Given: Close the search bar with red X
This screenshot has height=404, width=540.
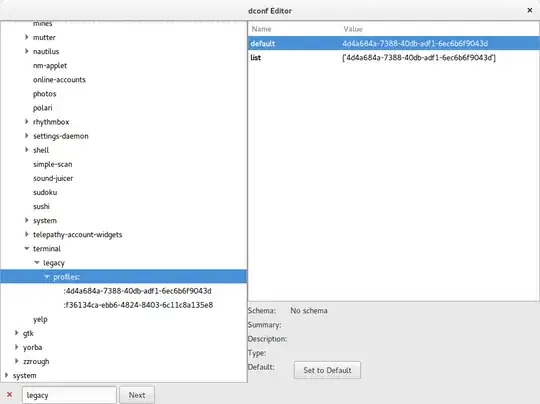Looking at the screenshot, I should (10, 395).
